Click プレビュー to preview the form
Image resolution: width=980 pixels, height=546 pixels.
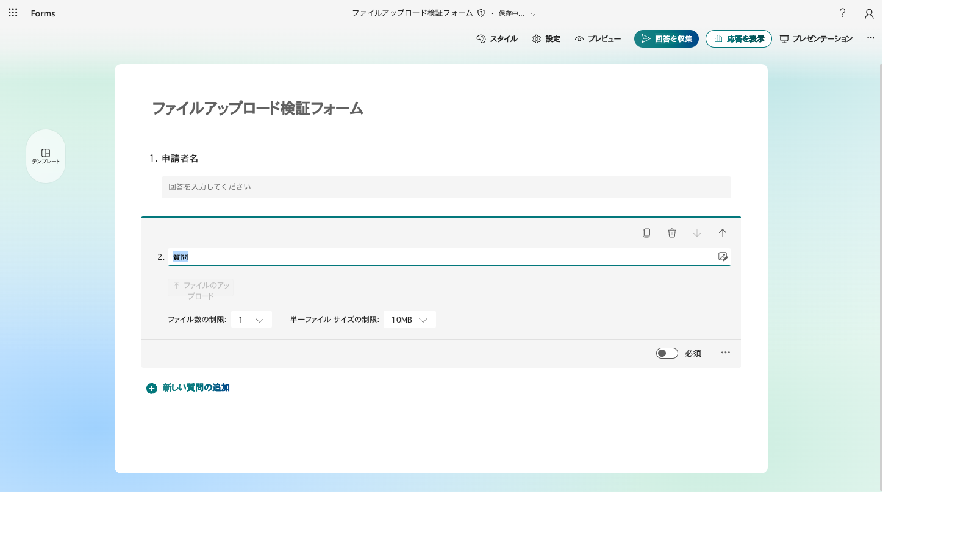point(598,38)
